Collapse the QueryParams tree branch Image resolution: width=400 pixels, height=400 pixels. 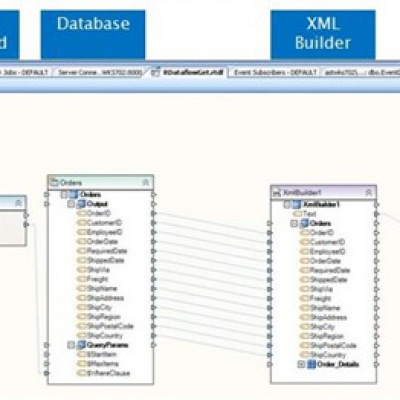71,345
